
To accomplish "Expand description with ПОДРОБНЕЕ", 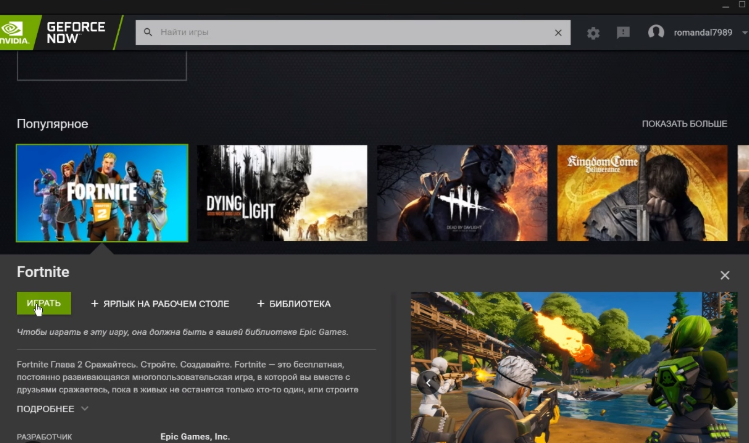I will click(x=53, y=409).
